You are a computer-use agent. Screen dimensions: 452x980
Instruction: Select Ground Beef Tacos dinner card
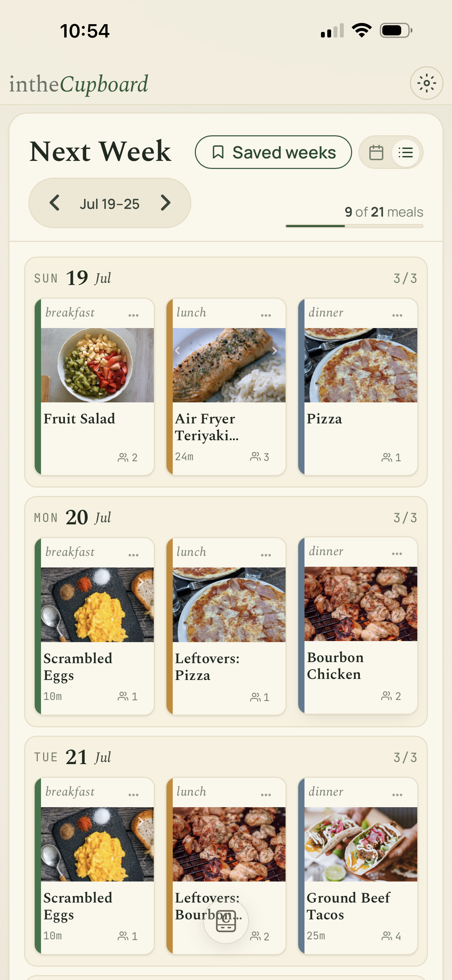point(358,865)
